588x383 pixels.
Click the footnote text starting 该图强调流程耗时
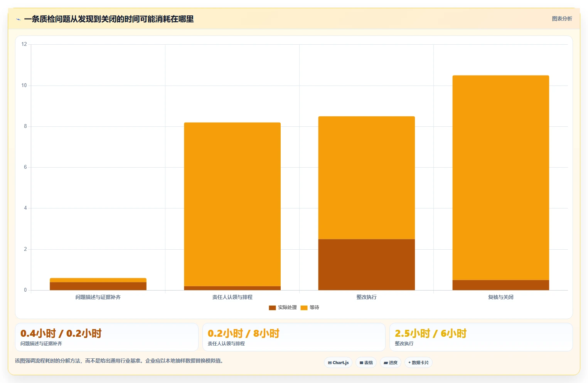[x=119, y=361]
